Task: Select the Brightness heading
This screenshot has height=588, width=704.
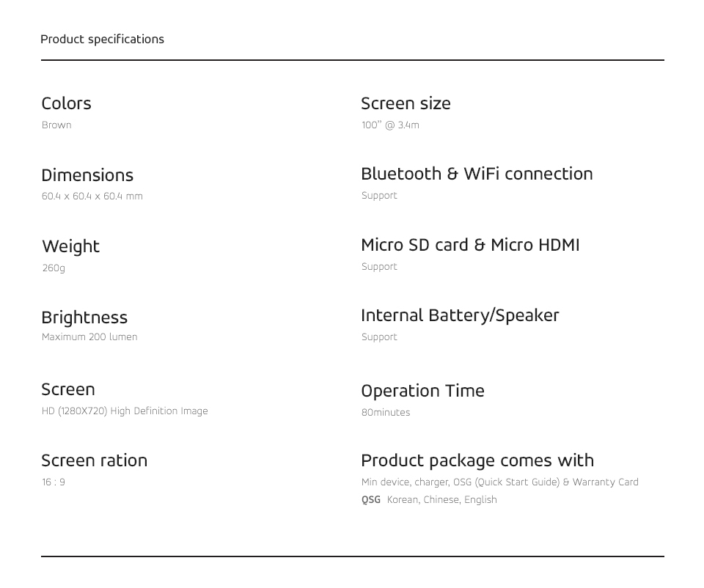Action: click(84, 318)
